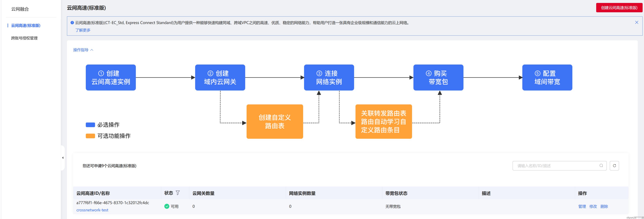Click the 云网融合 sidebar title

pos(20,9)
